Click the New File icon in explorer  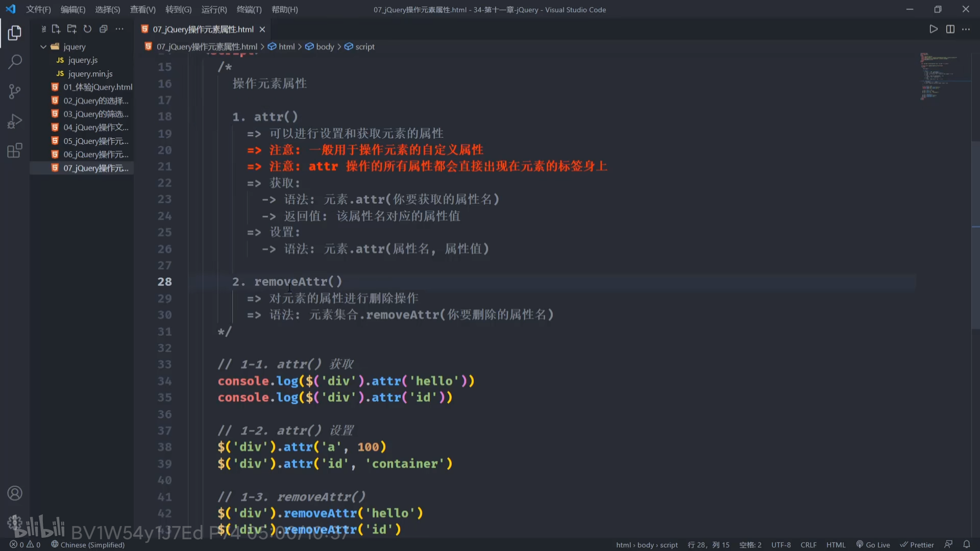click(x=56, y=29)
